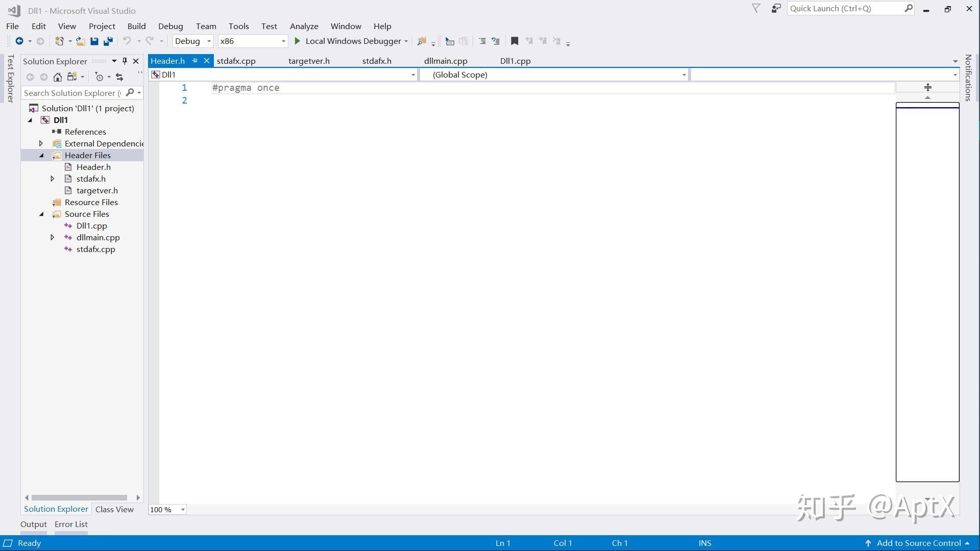
Task: Collapse the Source Files folder
Action: [42, 214]
